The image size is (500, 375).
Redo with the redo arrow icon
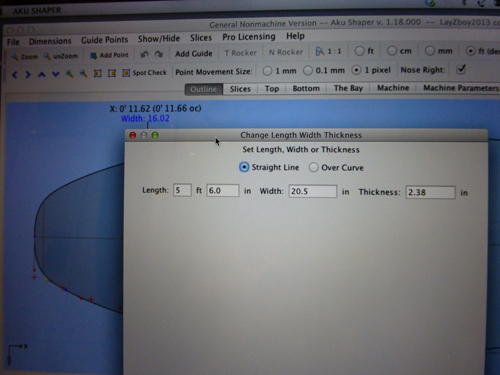point(159,54)
